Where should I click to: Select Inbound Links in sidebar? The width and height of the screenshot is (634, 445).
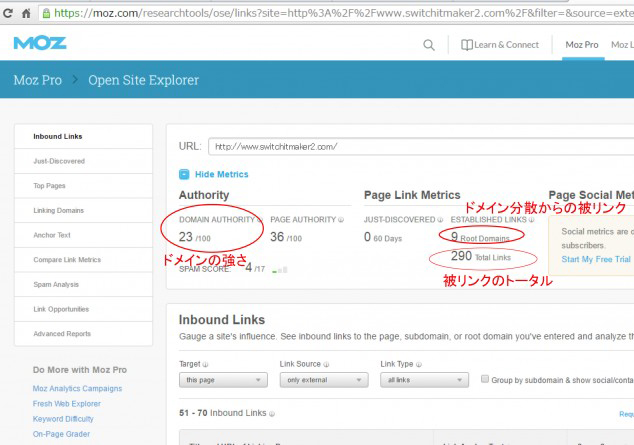pos(83,137)
